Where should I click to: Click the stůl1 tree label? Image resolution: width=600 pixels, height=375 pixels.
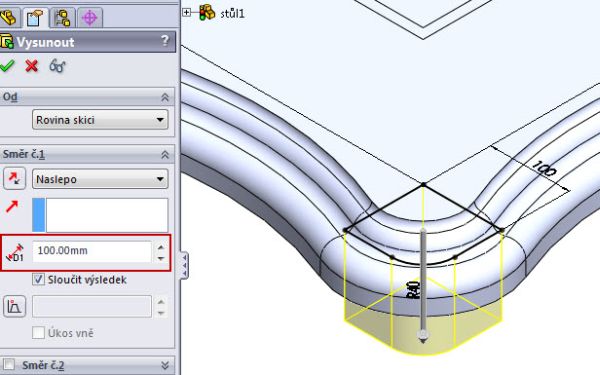pyautogui.click(x=232, y=13)
